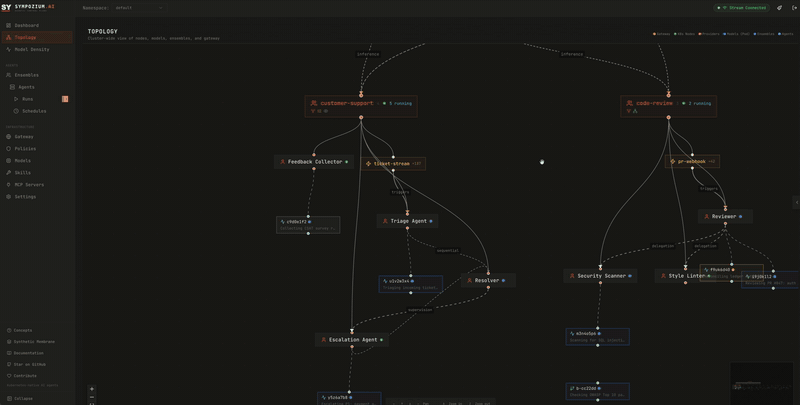800x405 pixels.
Task: Click the Policies shield icon
Action: pos(9,148)
